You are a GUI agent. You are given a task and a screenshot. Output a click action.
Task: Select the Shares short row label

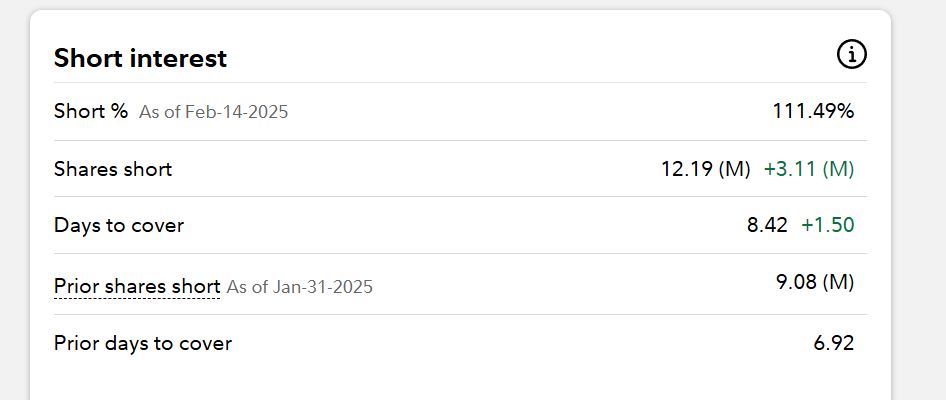pyautogui.click(x=113, y=169)
